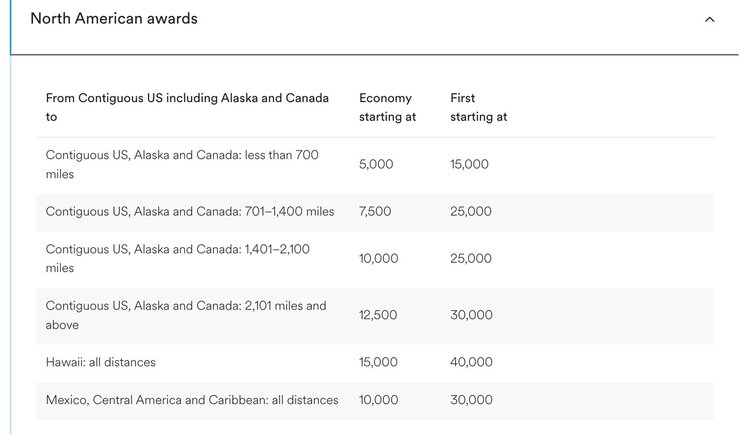Image resolution: width=748 pixels, height=435 pixels.
Task: Select the First starting at column header
Action: 478,107
